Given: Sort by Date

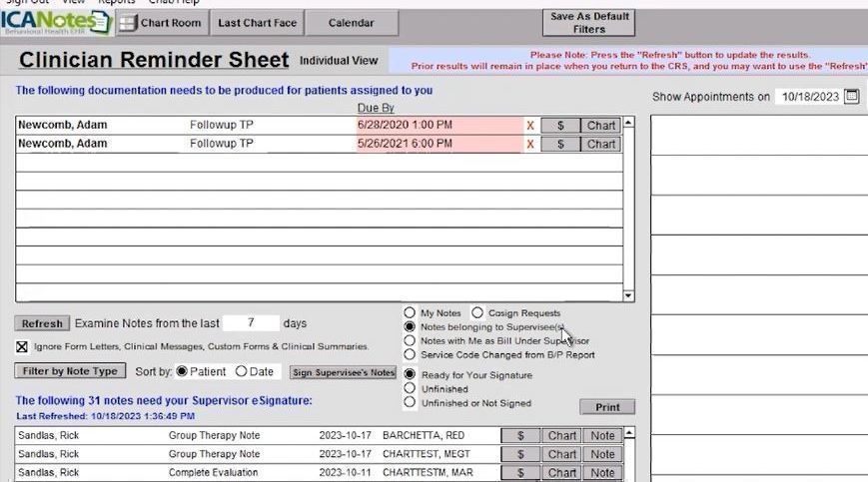Looking at the screenshot, I should coord(241,371).
